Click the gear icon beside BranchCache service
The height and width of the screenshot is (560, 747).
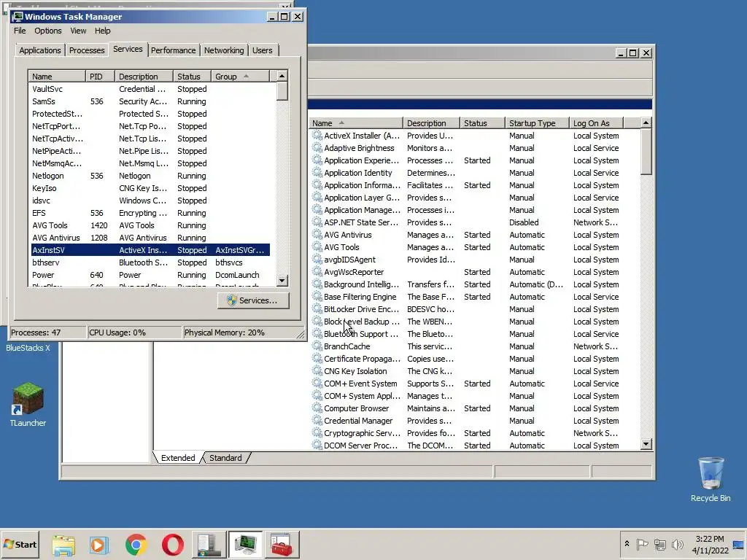(x=317, y=346)
